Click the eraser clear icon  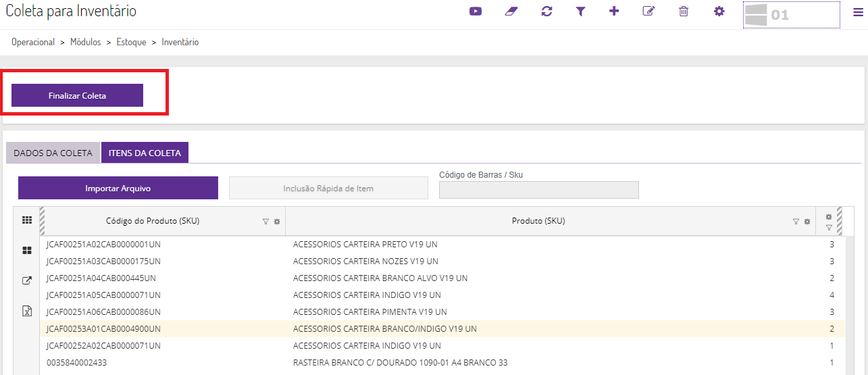pyautogui.click(x=511, y=11)
